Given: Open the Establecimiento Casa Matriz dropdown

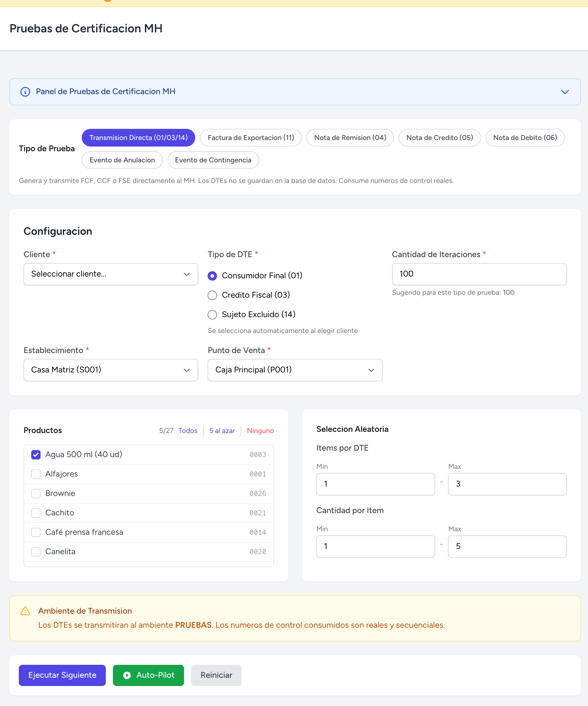Looking at the screenshot, I should pyautogui.click(x=111, y=370).
